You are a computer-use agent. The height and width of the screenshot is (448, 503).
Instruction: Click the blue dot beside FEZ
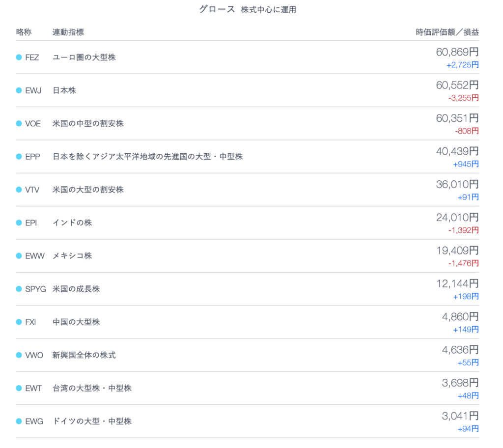(x=19, y=57)
